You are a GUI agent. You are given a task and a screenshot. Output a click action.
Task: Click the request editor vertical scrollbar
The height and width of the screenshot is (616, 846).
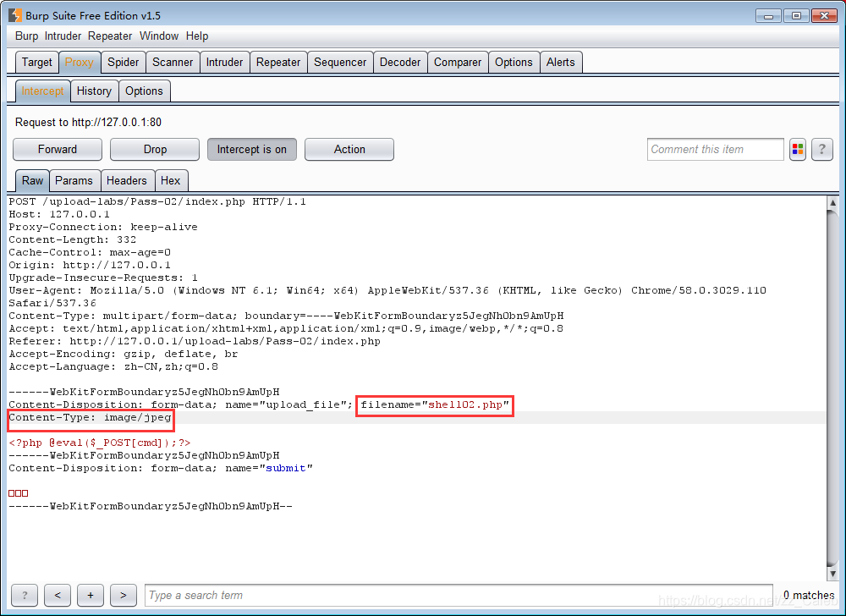tap(832, 388)
